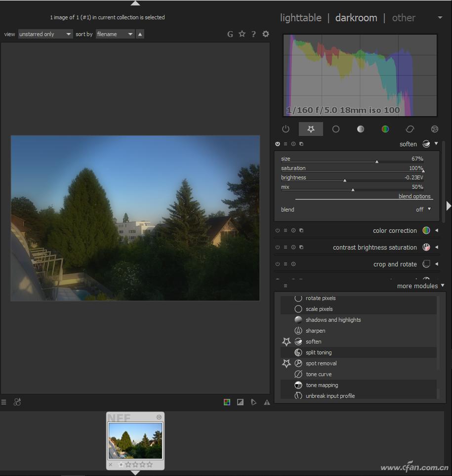Viewport: 452px width, 476px height.
Task: Open the blend mode 'off' dropdown
Action: point(423,210)
